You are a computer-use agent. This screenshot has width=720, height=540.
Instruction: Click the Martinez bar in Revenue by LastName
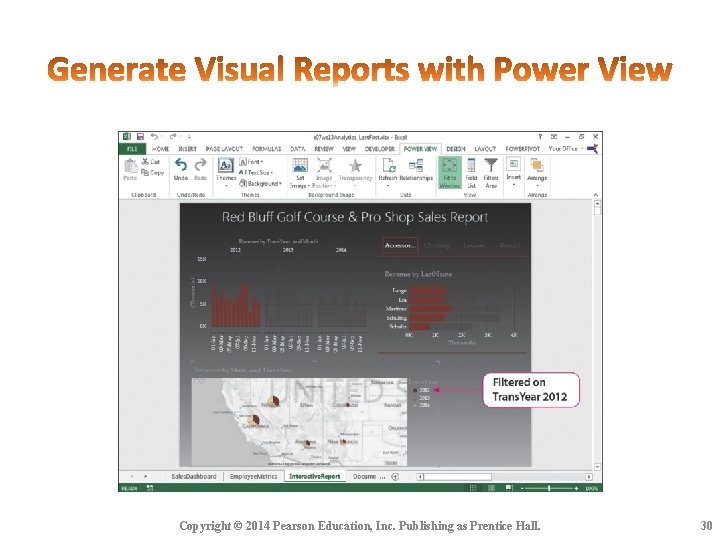pos(430,309)
